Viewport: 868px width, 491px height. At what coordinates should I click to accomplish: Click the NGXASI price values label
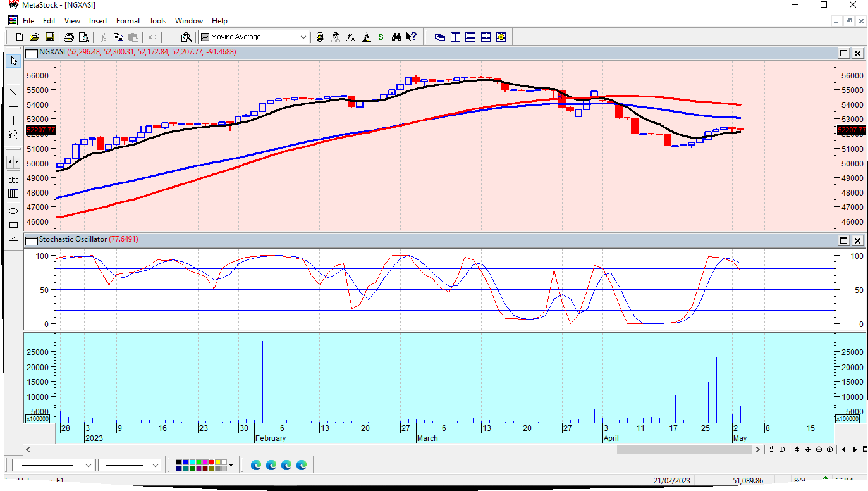tap(152, 52)
